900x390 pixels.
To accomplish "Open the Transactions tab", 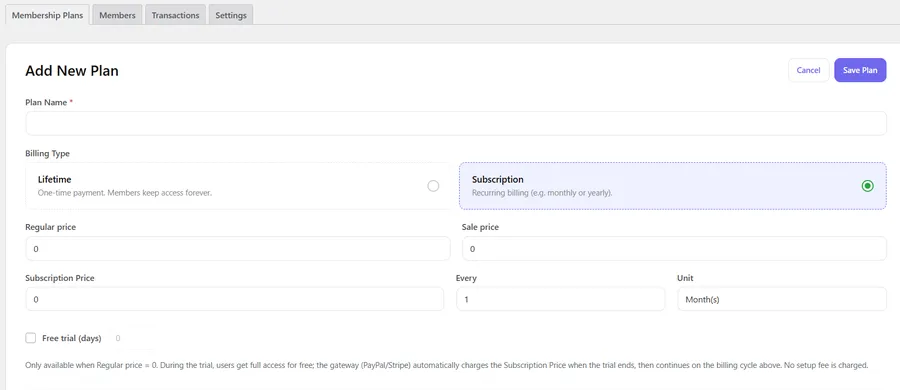I will coord(175,15).
